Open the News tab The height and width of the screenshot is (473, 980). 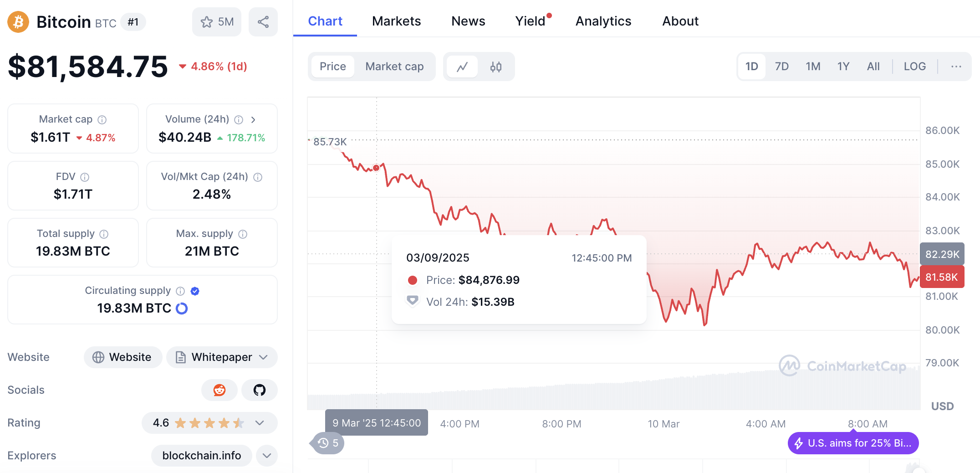coord(468,21)
